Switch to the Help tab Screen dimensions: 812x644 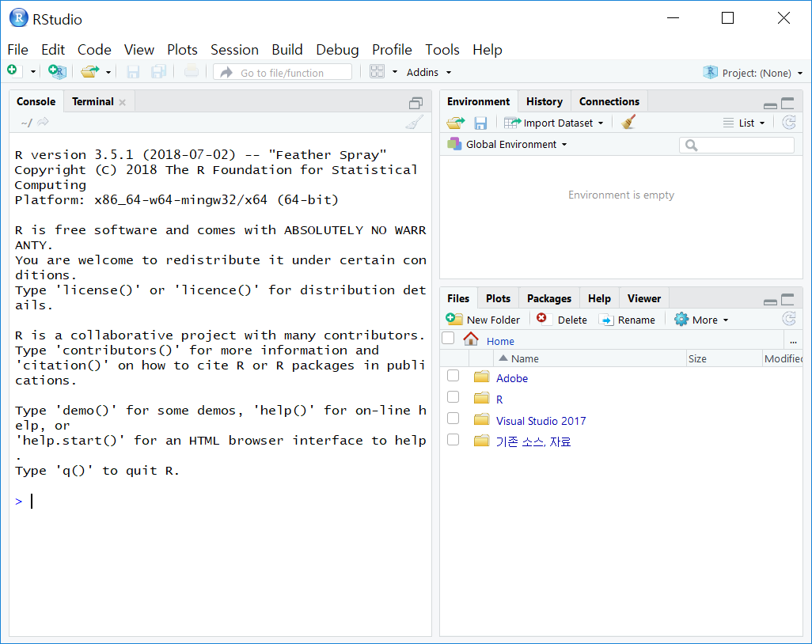(x=599, y=299)
